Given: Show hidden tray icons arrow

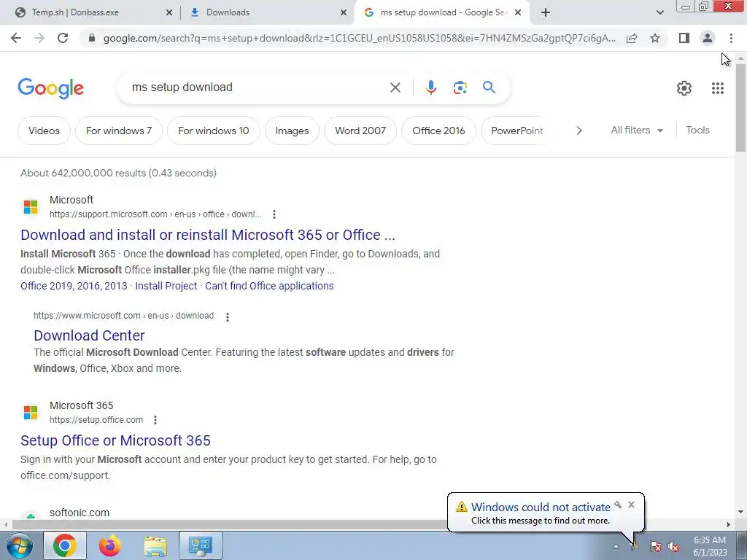Looking at the screenshot, I should pos(616,546).
